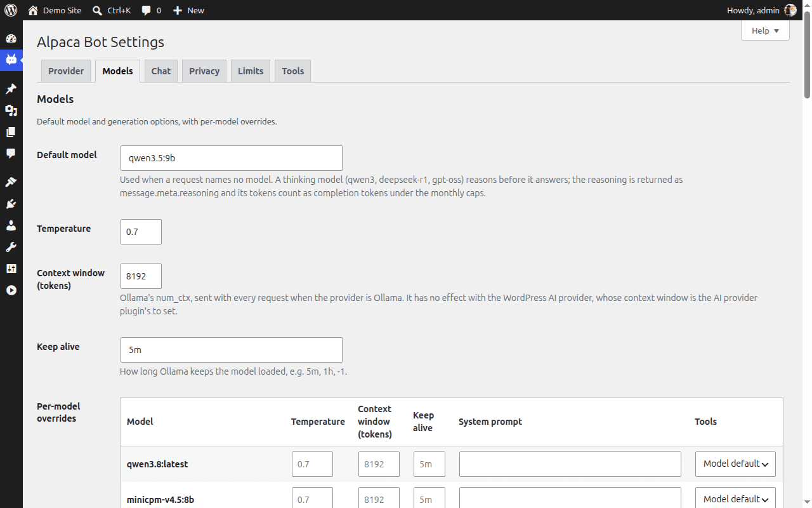Click the qwen3.8:latest Context window override
Image resolution: width=812 pixels, height=508 pixels.
pos(379,464)
